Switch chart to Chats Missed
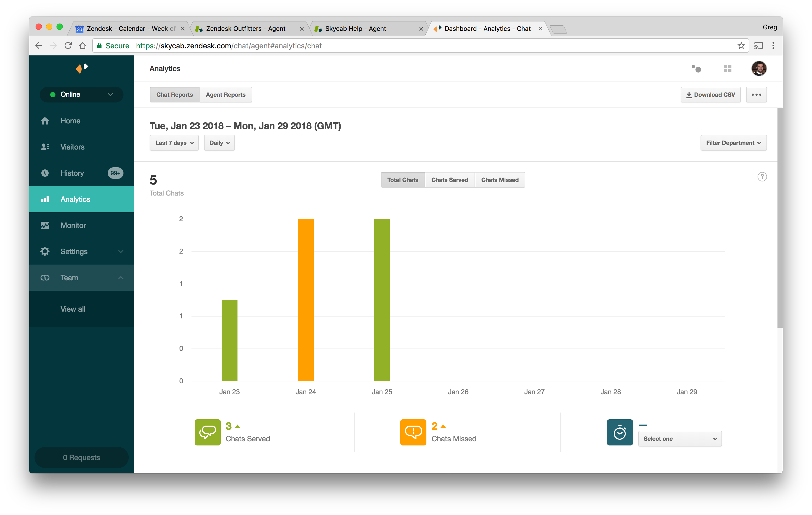 [x=499, y=180]
